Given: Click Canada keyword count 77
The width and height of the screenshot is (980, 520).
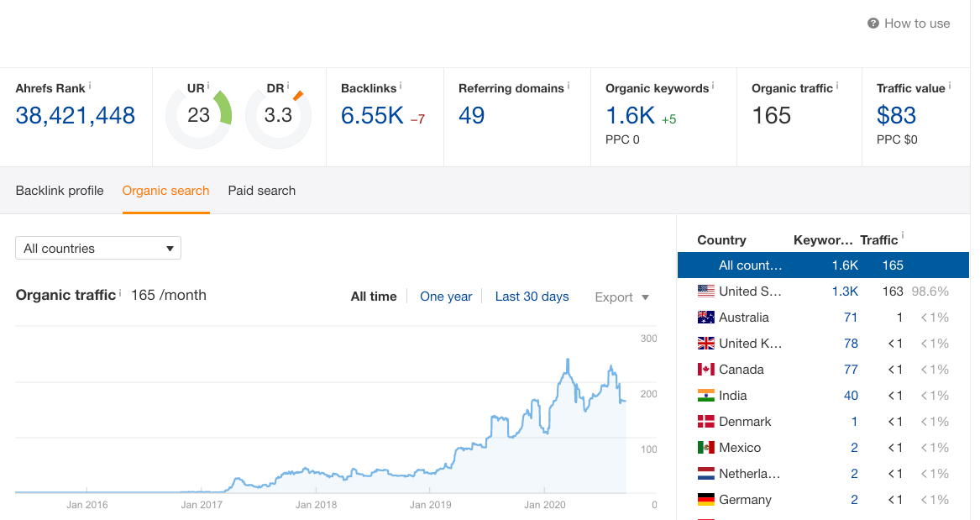Looking at the screenshot, I should point(851,370).
